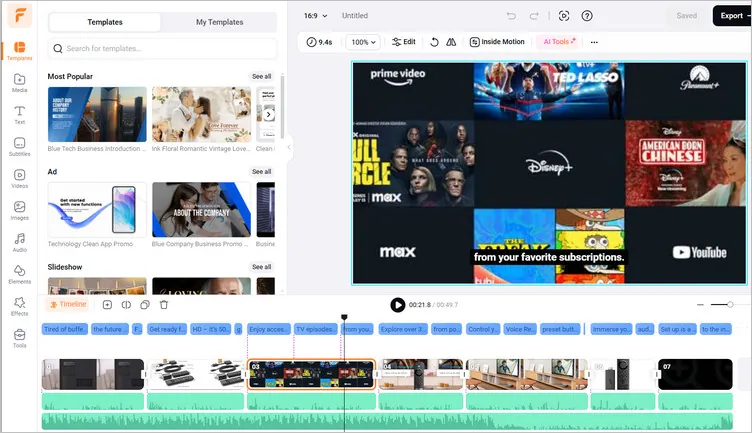This screenshot has height=433, width=752.
Task: Duplicate the selected scene
Action: (x=145, y=304)
